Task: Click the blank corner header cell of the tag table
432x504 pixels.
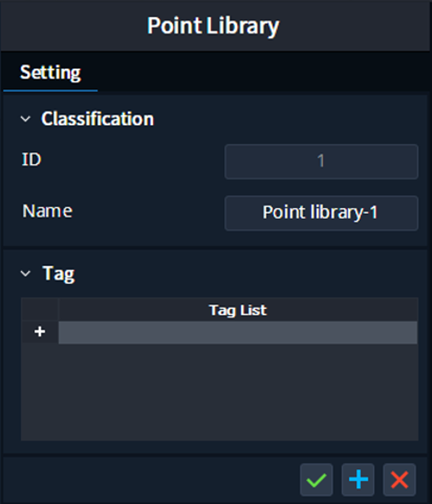Action: click(40, 310)
